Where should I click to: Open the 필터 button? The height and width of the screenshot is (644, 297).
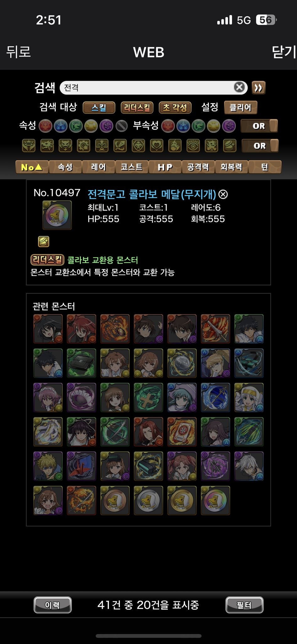tap(244, 605)
